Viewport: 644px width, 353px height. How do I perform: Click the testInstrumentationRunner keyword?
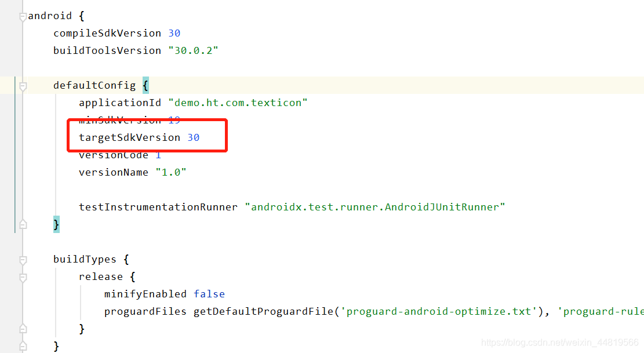(158, 207)
